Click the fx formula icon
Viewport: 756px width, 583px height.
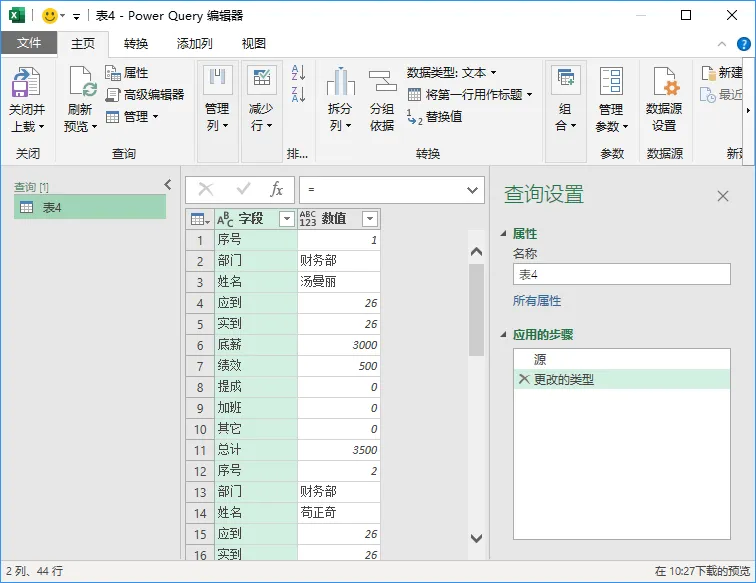click(x=277, y=190)
